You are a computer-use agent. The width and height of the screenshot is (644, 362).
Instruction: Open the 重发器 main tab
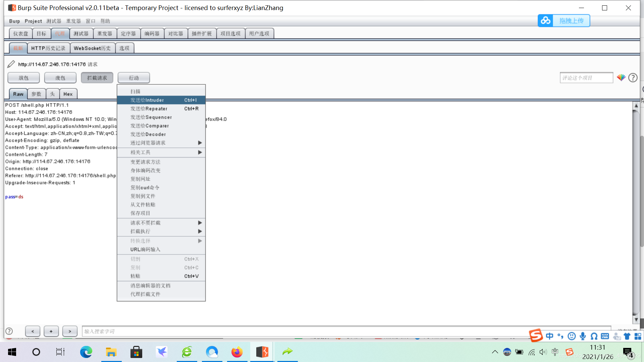(x=105, y=34)
